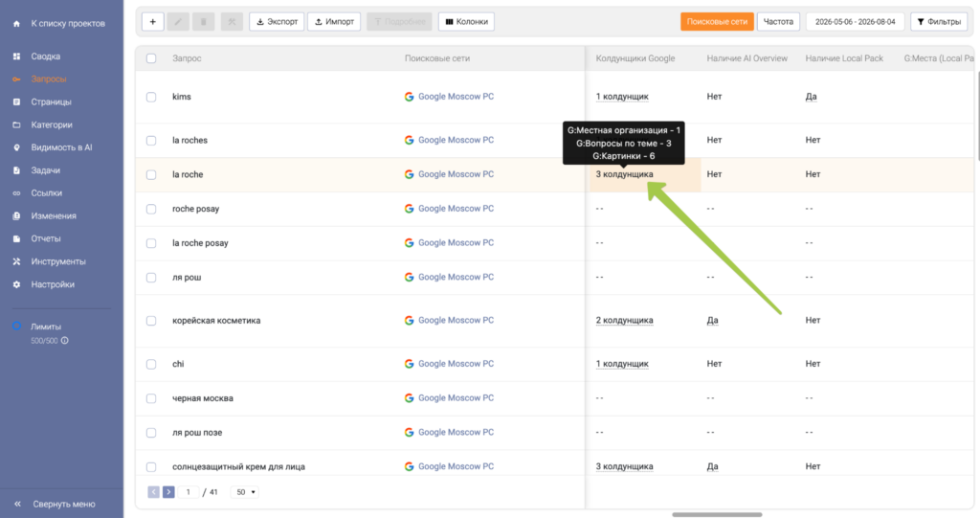Go to next page arrow

click(168, 492)
